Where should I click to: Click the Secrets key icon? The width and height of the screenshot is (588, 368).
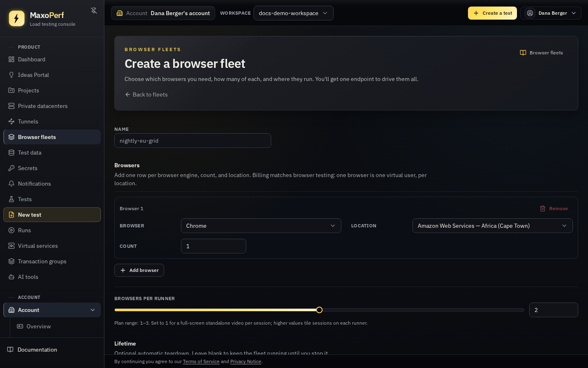(11, 168)
